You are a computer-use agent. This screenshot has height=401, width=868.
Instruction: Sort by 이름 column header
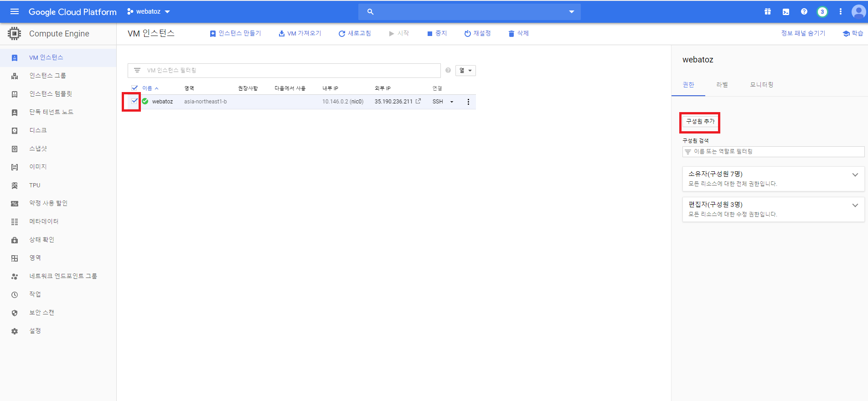point(150,88)
